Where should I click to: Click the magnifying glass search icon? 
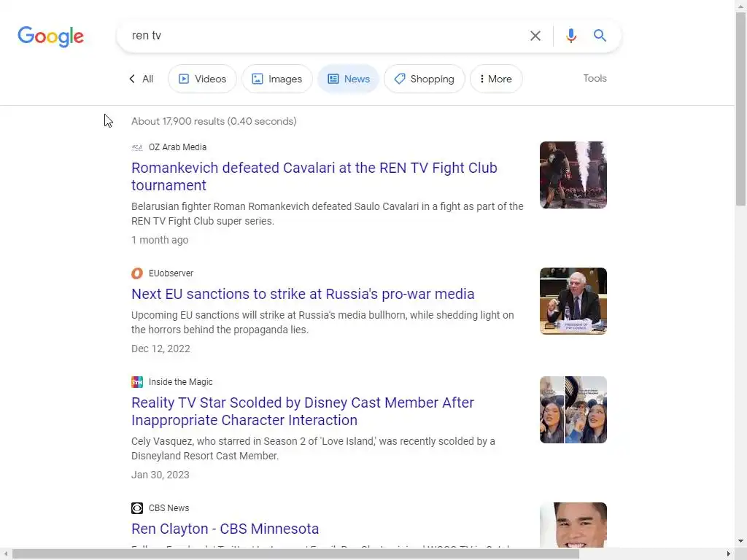click(600, 35)
